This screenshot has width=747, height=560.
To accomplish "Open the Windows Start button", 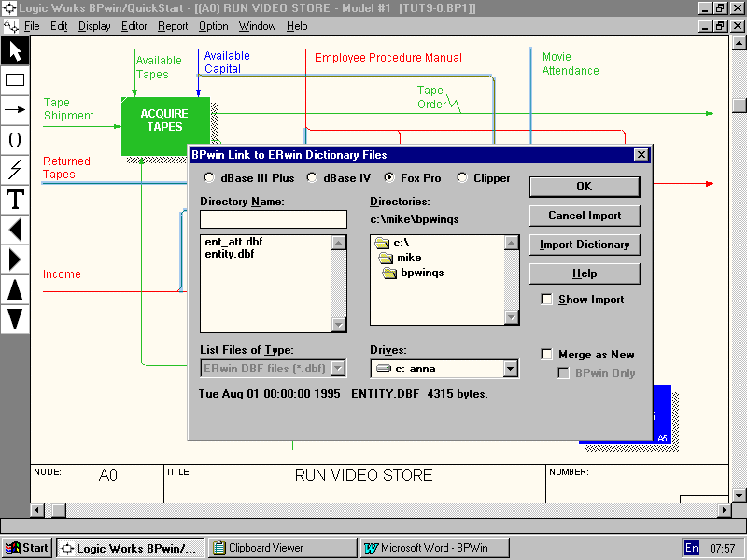I will 28,548.
